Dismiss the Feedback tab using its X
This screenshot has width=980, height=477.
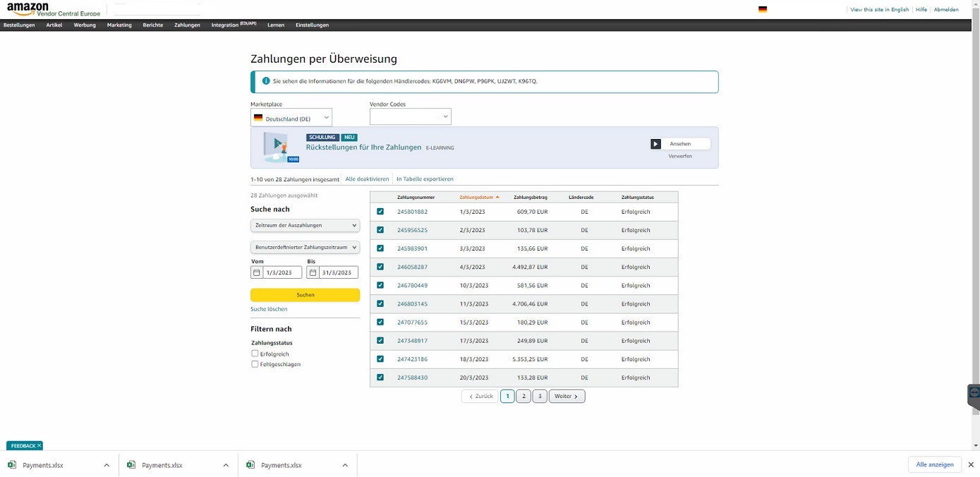[x=39, y=446]
